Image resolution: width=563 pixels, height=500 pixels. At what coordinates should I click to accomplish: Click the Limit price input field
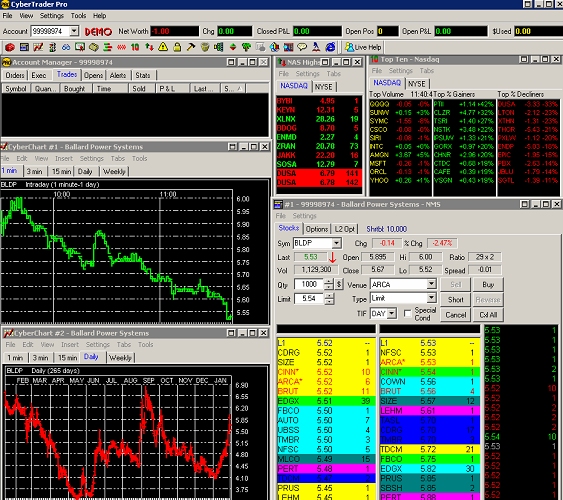309,298
